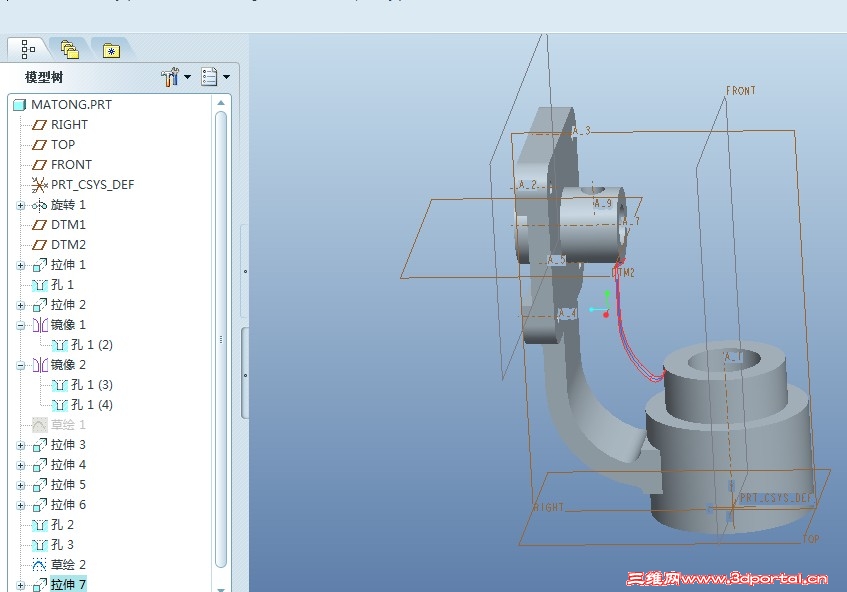
Task: Select the 拉伸 7 extrude icon
Action: point(39,584)
